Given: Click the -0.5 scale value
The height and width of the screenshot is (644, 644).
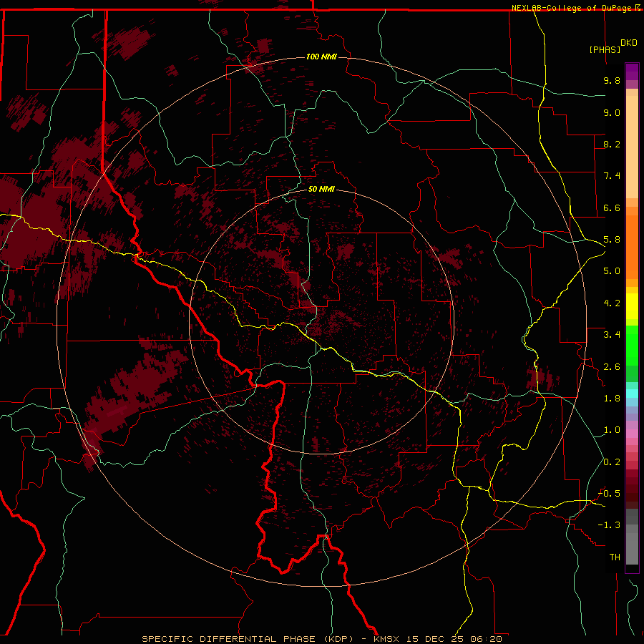Looking at the screenshot, I should [x=609, y=494].
